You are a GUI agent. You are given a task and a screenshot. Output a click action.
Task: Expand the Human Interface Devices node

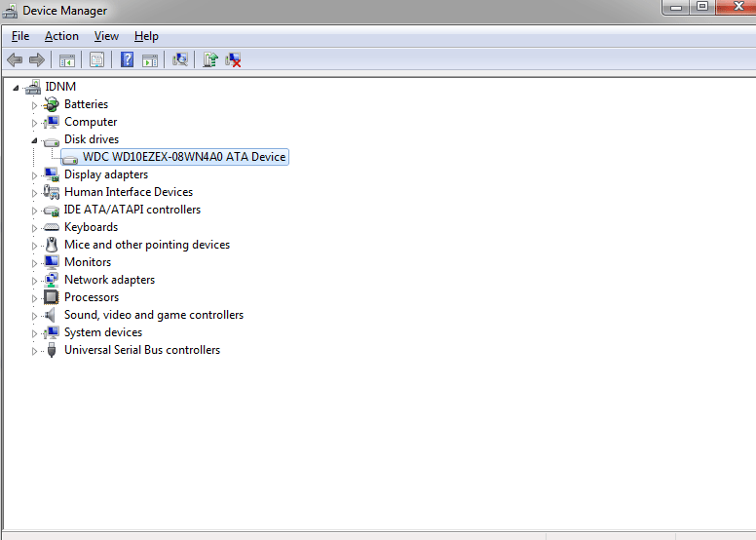[34, 193]
